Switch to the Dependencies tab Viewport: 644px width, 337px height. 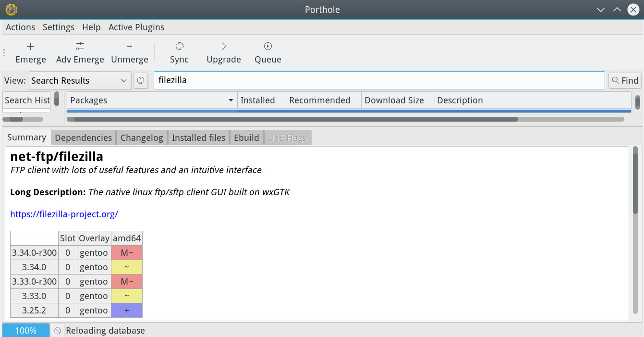pyautogui.click(x=84, y=138)
